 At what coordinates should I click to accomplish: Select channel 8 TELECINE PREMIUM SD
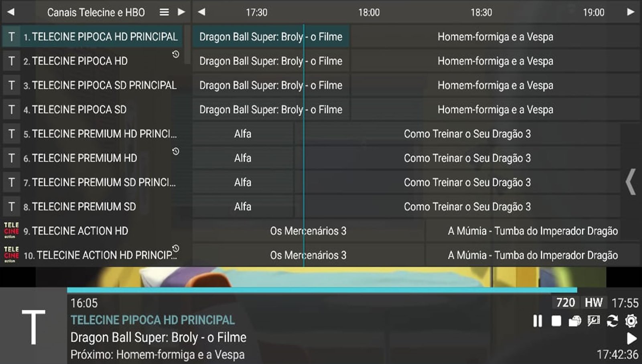pyautogui.click(x=93, y=206)
